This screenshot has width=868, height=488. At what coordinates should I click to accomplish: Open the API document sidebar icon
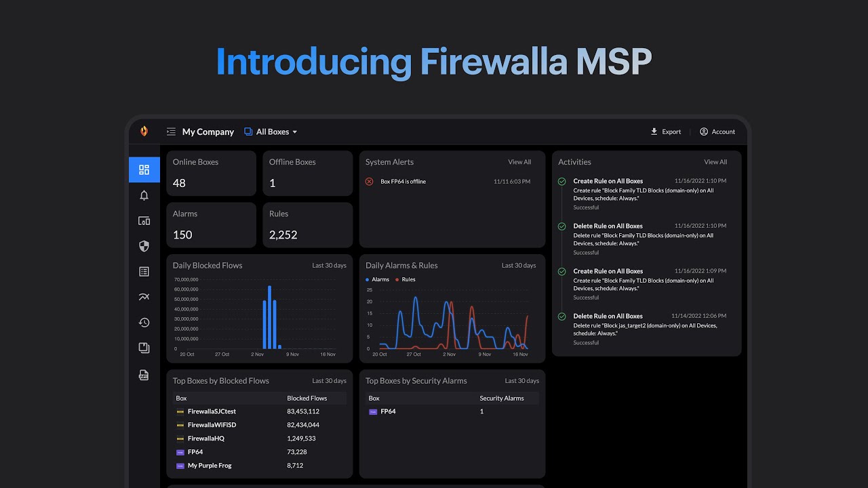[144, 375]
